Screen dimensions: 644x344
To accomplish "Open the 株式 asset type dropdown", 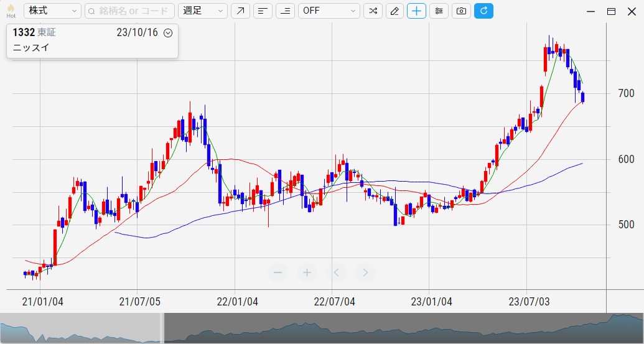I will [x=53, y=11].
